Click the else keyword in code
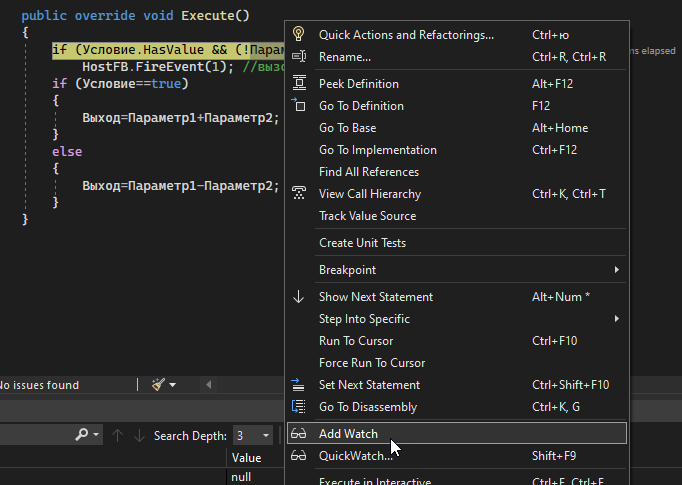This screenshot has height=485, width=682. point(67,151)
